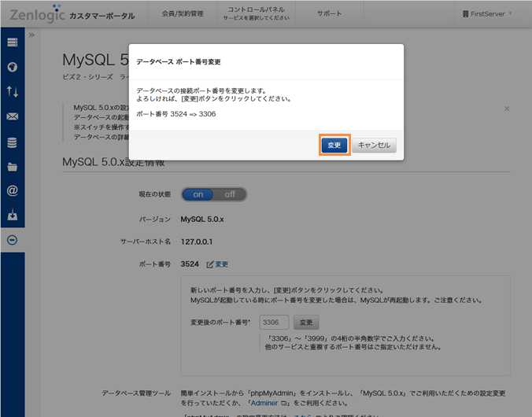Select the database stack icon in sidebar
Screen dimensions: 532x417
click(12, 142)
